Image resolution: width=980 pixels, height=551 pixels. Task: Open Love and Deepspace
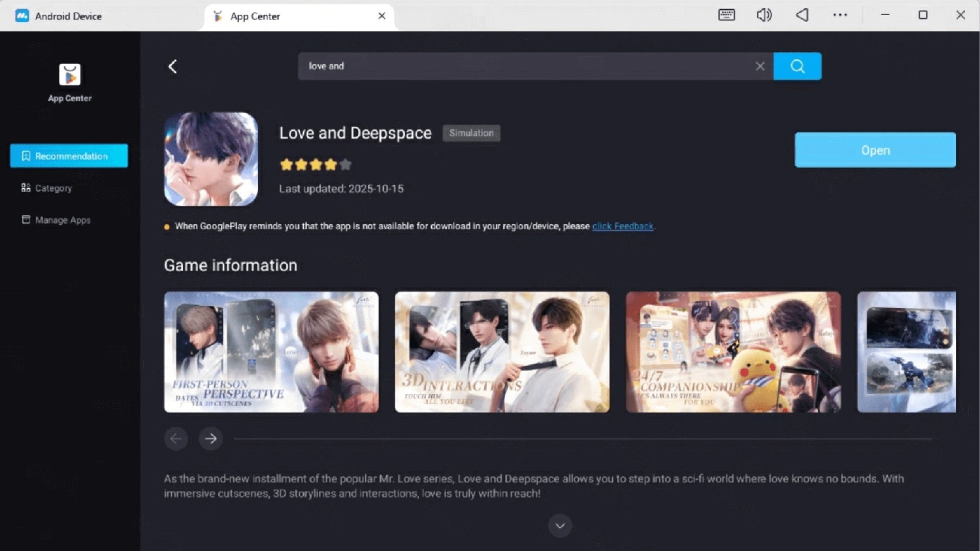click(874, 150)
